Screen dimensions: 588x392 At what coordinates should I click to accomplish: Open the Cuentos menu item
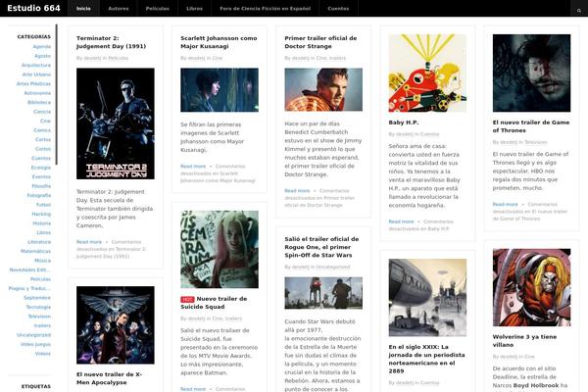(x=338, y=8)
